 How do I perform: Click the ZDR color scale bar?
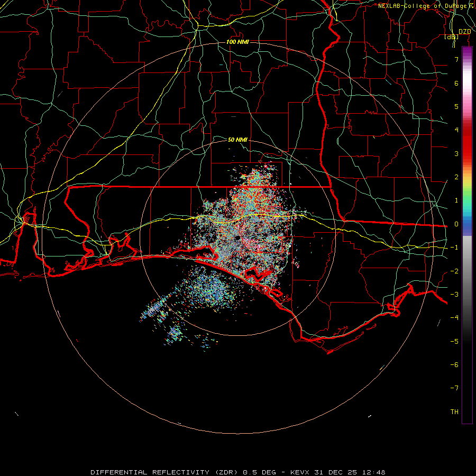point(467,235)
